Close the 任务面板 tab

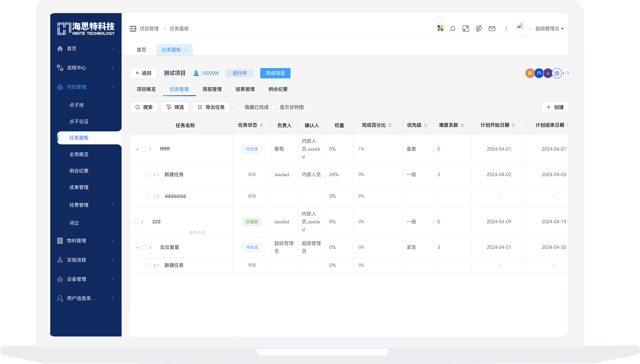[x=186, y=50]
